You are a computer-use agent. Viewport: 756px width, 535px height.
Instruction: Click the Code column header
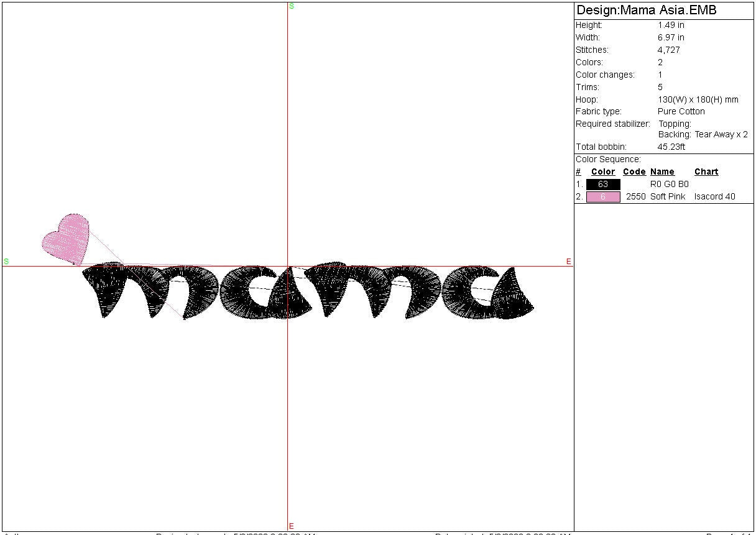(634, 172)
